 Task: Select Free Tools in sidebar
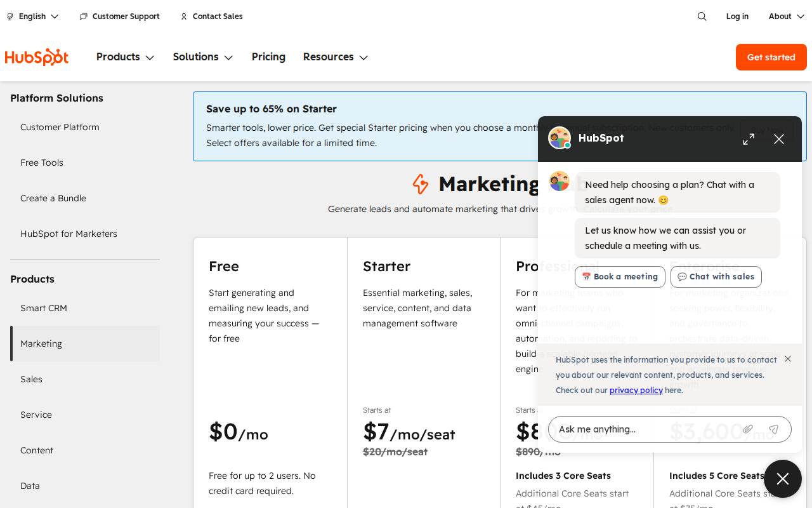85,163
